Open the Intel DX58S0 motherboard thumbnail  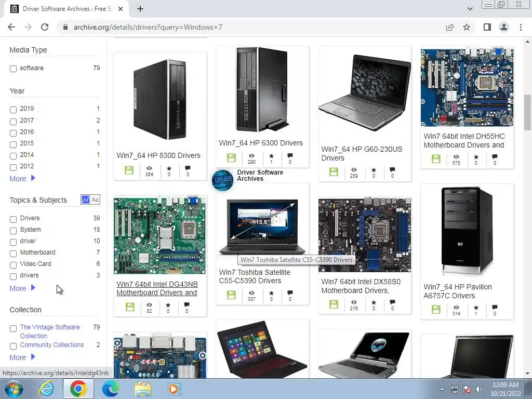pyautogui.click(x=364, y=235)
